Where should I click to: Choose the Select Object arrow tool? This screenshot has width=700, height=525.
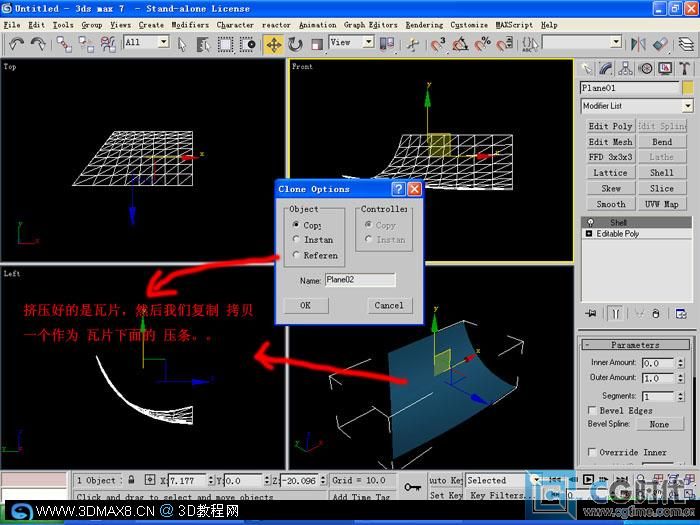182,44
